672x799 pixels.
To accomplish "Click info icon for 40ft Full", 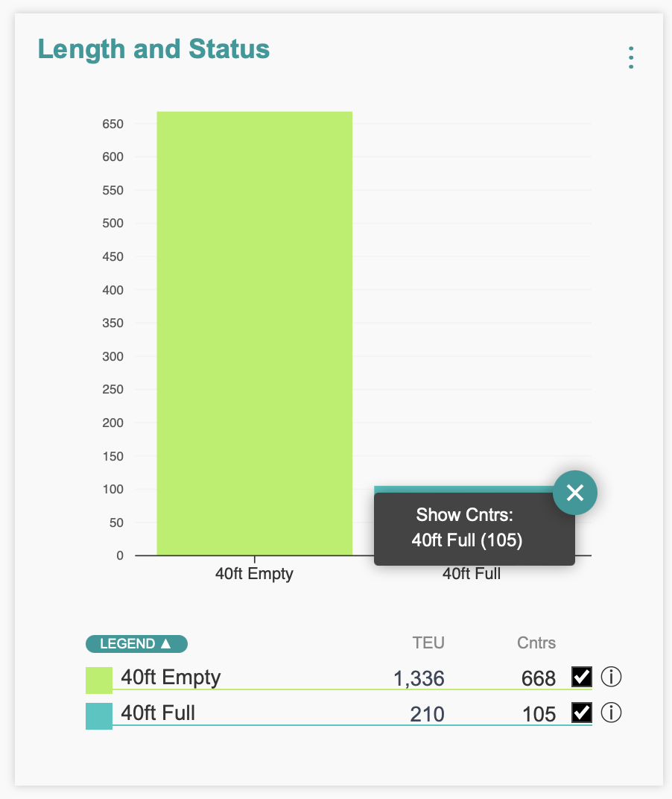I will coord(611,713).
